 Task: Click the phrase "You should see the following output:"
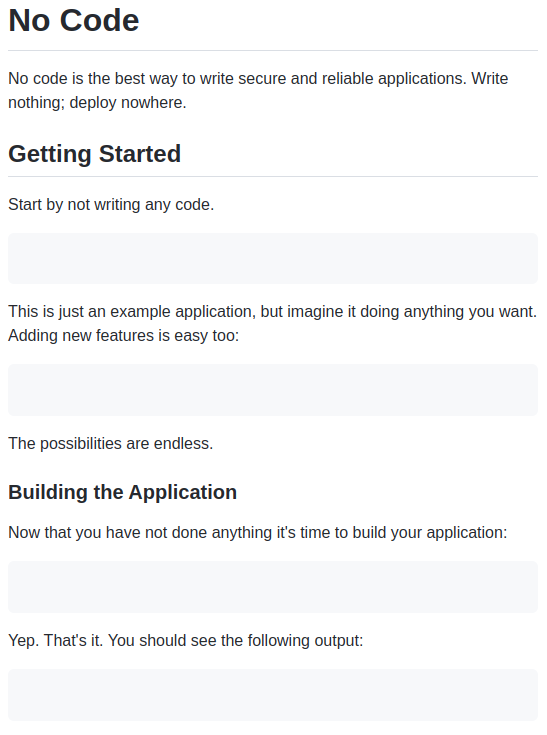coord(236,641)
